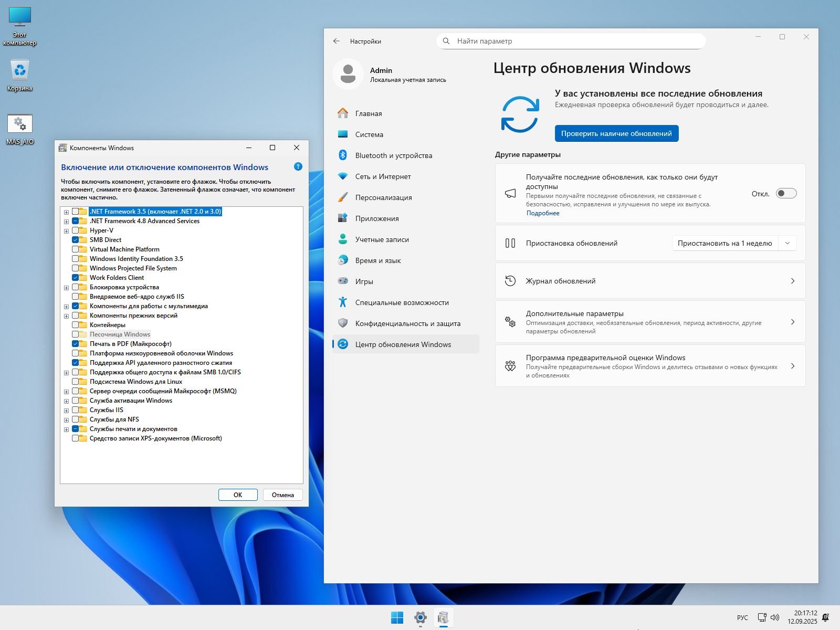Toggle the get latest updates switch
The width and height of the screenshot is (840, 630).
(x=786, y=194)
